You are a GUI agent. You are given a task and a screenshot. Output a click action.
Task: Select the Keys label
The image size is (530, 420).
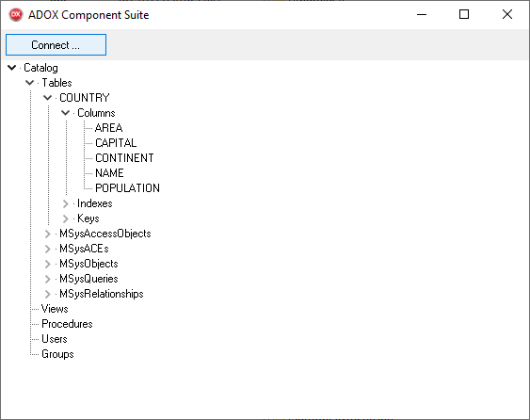88,218
